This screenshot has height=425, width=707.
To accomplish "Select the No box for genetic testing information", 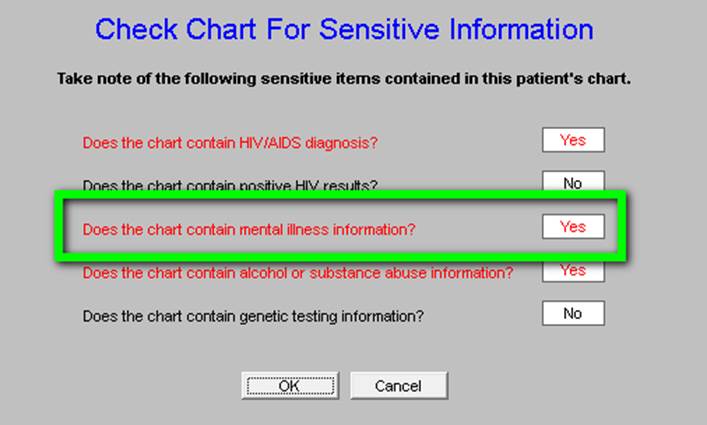I will (573, 313).
